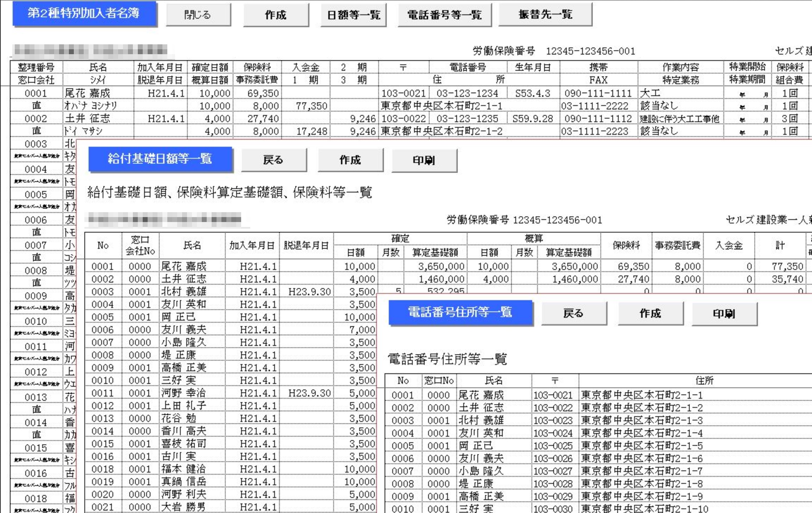Click 作業内容 cell 大工
Viewport: 812px width, 513px height.
point(650,93)
